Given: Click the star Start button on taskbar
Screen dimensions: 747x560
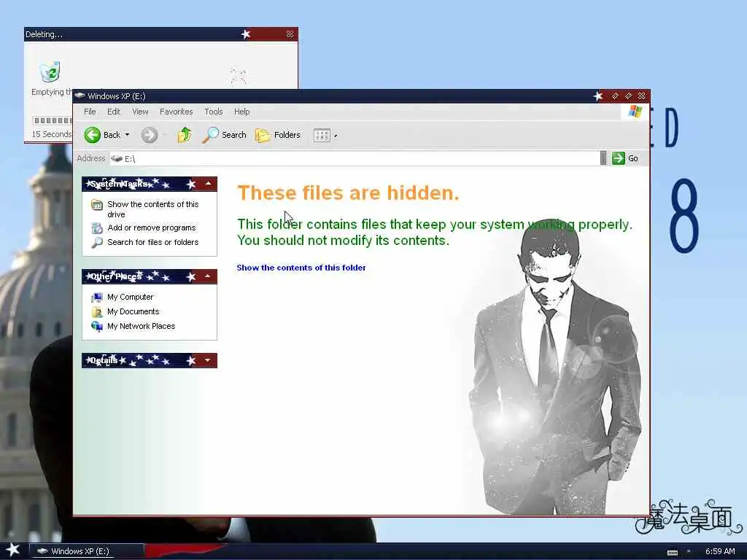Looking at the screenshot, I should 13,550.
